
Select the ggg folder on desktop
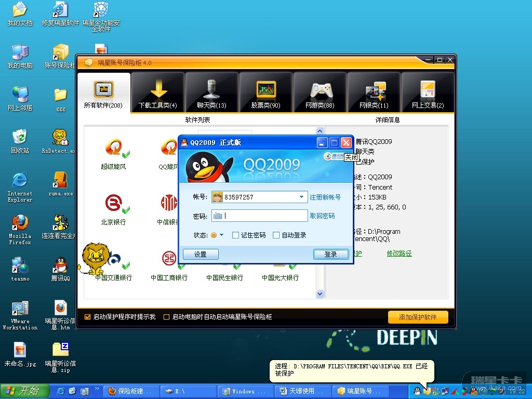point(61,99)
